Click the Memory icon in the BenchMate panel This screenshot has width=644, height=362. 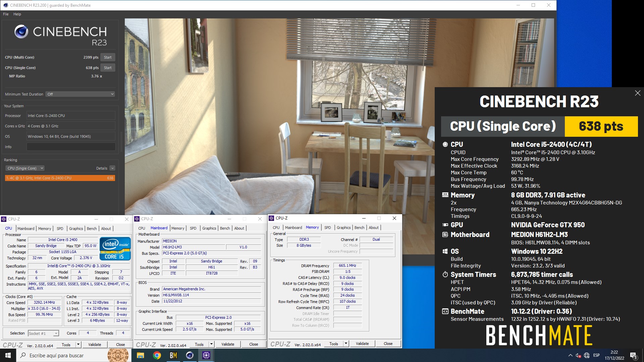tap(445, 195)
